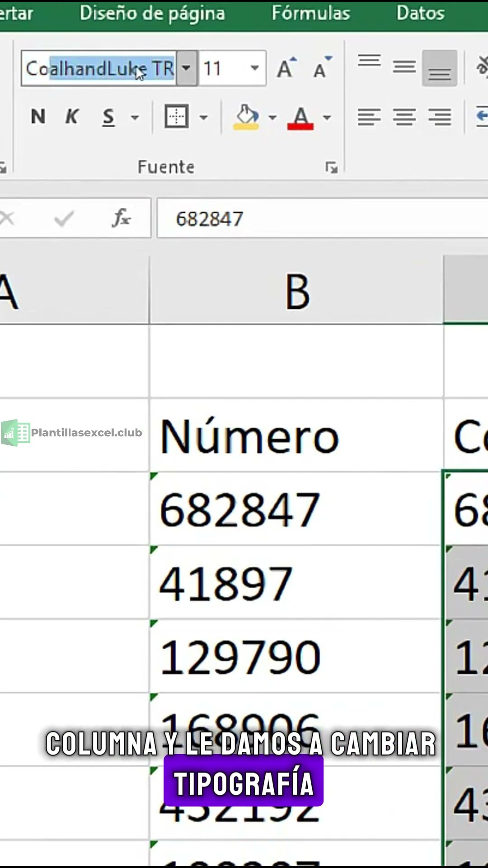Click the font name box
The height and width of the screenshot is (868, 488).
99,69
